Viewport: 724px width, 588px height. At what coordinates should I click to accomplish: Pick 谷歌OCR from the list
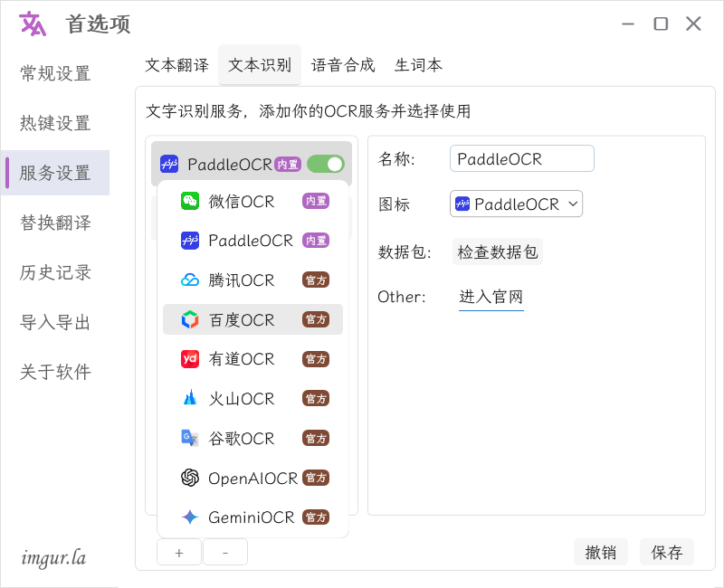tap(253, 438)
